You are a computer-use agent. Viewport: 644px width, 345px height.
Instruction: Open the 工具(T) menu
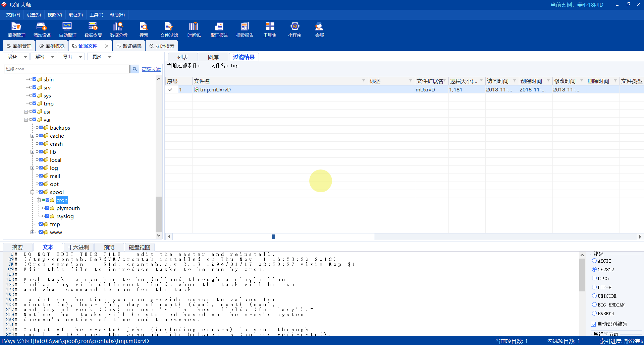click(96, 15)
